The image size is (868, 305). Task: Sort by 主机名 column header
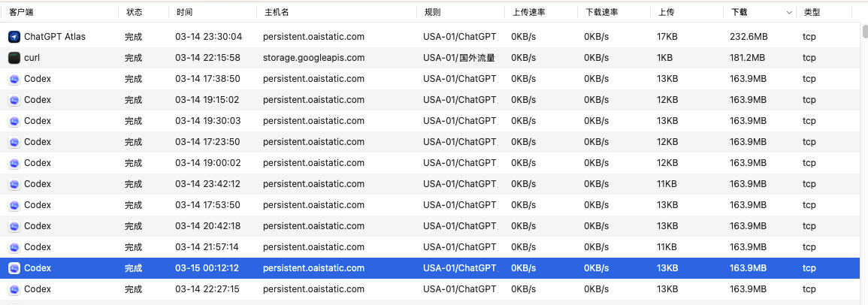click(x=277, y=13)
